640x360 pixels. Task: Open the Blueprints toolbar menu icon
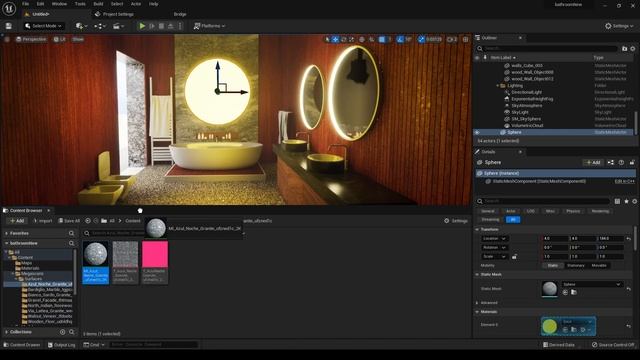tap(100, 26)
